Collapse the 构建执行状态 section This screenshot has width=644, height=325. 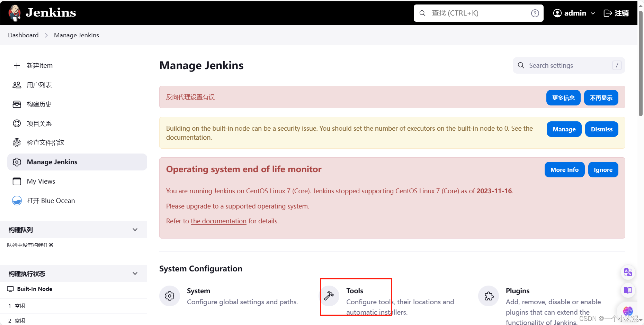pyautogui.click(x=135, y=273)
